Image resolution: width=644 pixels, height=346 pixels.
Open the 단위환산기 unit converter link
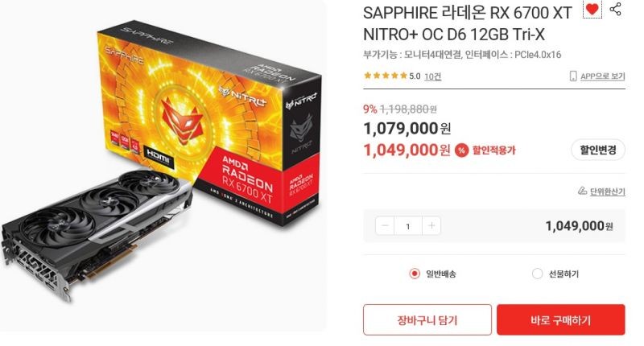click(x=608, y=192)
